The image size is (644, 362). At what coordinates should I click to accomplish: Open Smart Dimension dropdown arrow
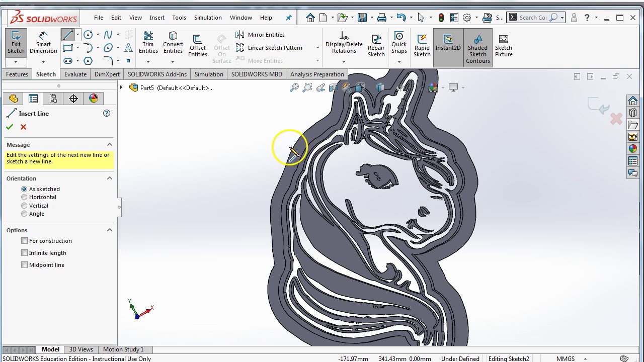tap(43, 62)
